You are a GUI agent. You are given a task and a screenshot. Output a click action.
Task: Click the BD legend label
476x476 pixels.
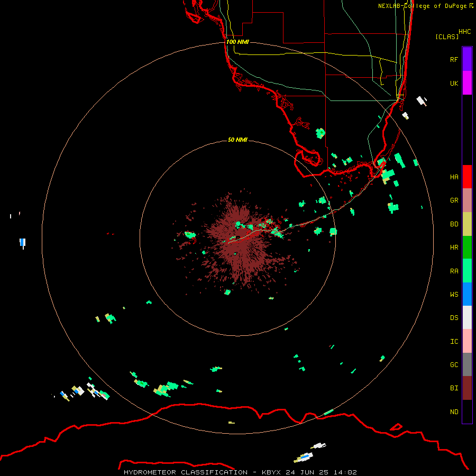coord(454,224)
